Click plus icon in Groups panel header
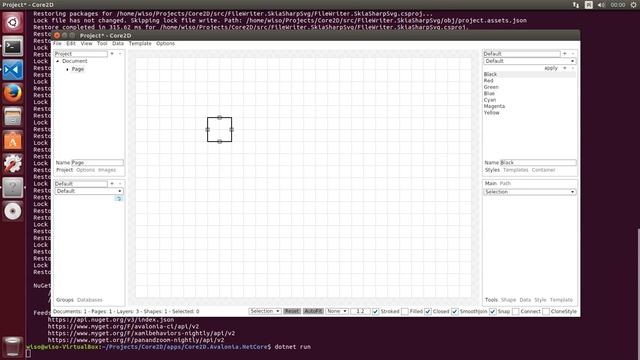Viewport: 640px width, 360px height. coord(112,183)
